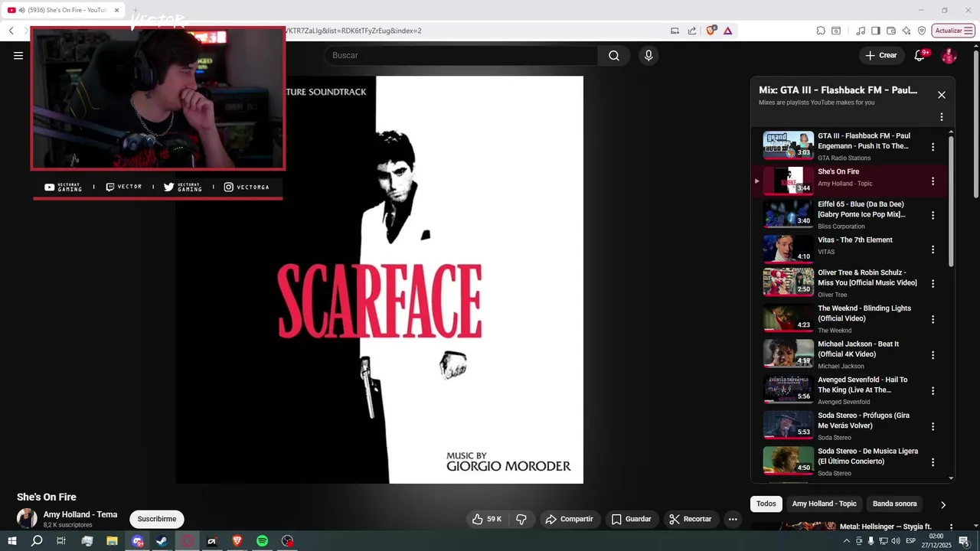980x551 pixels.
Task: Play the GTA III Flashback FM thumbnail
Action: (788, 145)
